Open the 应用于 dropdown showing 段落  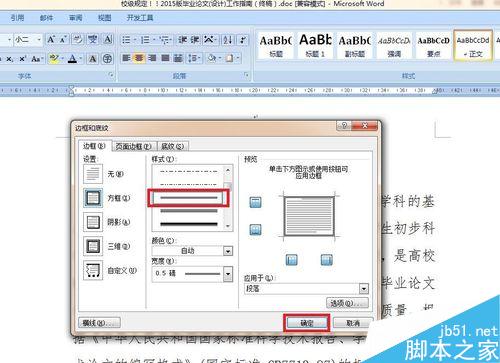click(x=364, y=288)
